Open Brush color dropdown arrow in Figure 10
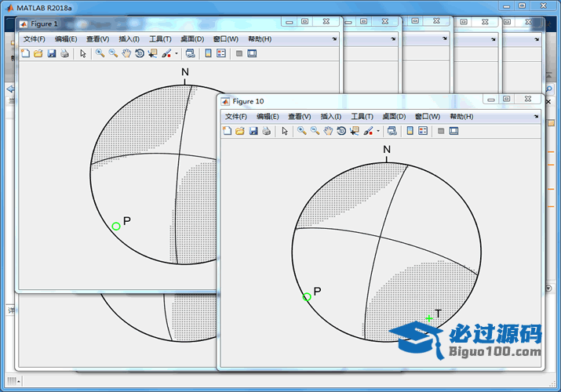561x392 pixels. point(378,131)
